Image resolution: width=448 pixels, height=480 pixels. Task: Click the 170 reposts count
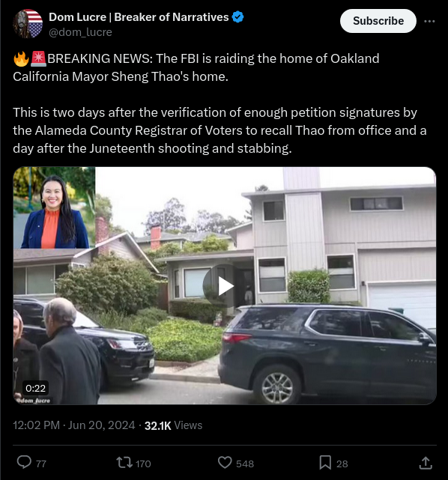[143, 464]
